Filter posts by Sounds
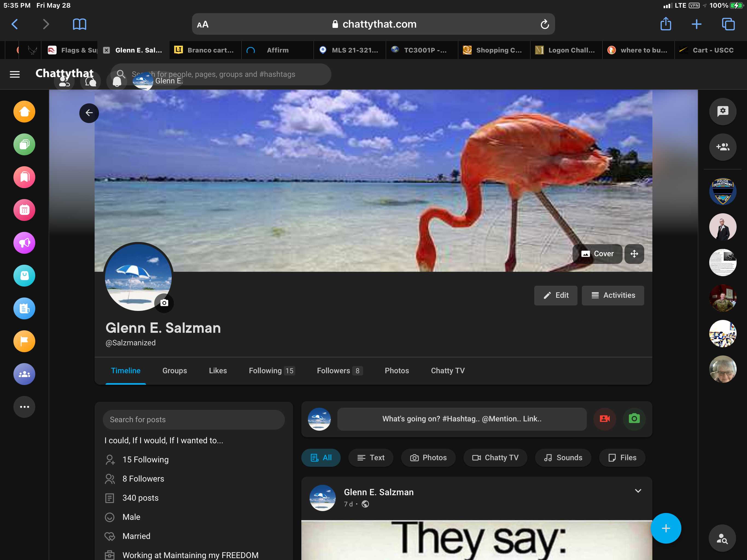The width and height of the screenshot is (747, 560). pos(563,457)
